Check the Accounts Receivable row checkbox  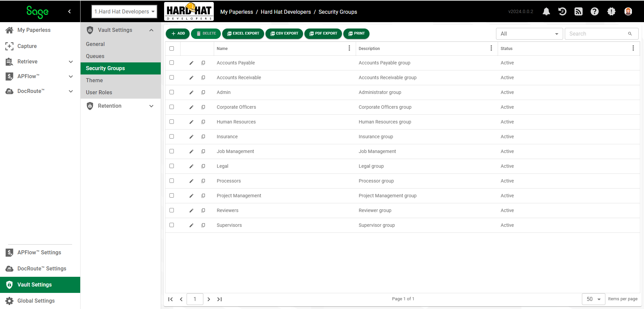(172, 78)
